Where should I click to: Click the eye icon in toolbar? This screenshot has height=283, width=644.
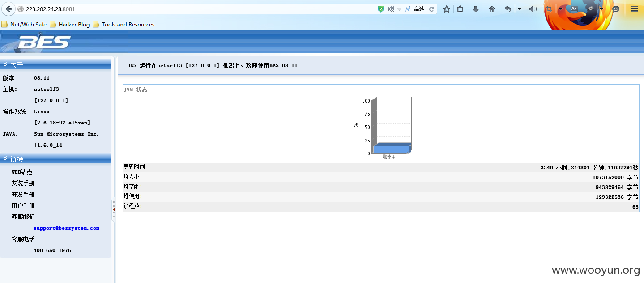point(591,9)
